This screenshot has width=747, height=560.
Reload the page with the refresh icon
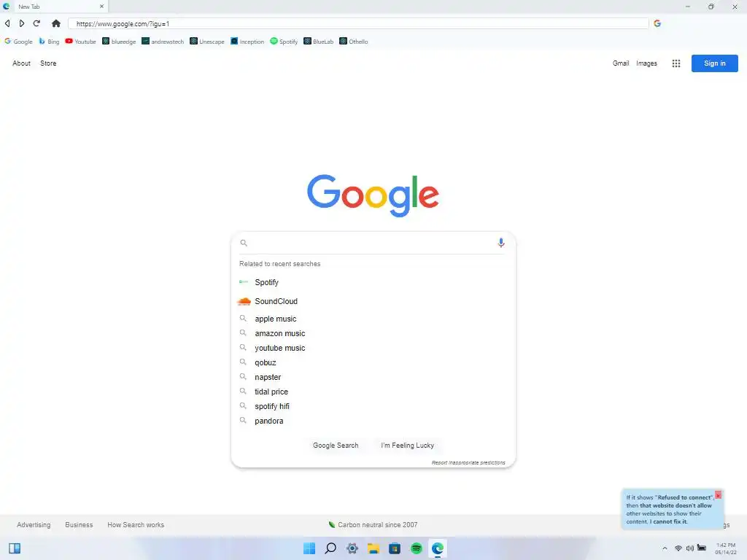tap(36, 23)
